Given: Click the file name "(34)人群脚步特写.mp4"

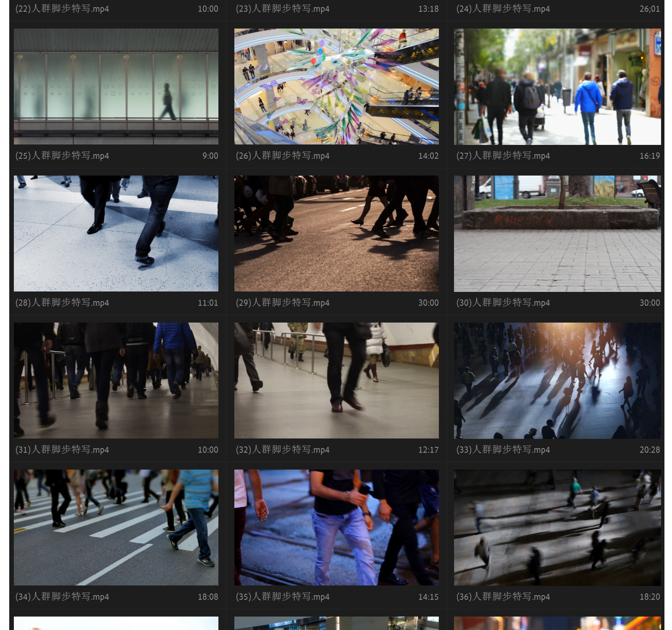Looking at the screenshot, I should coord(62,597).
